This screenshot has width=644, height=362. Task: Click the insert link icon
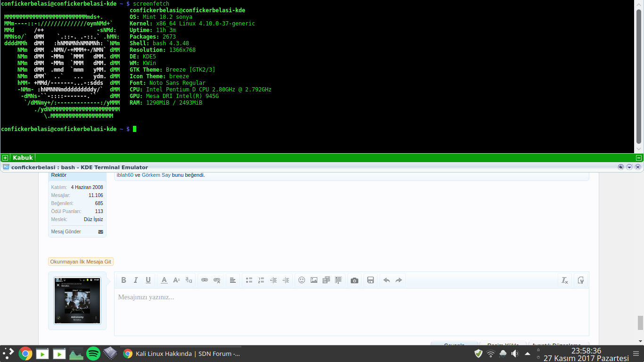(205, 280)
